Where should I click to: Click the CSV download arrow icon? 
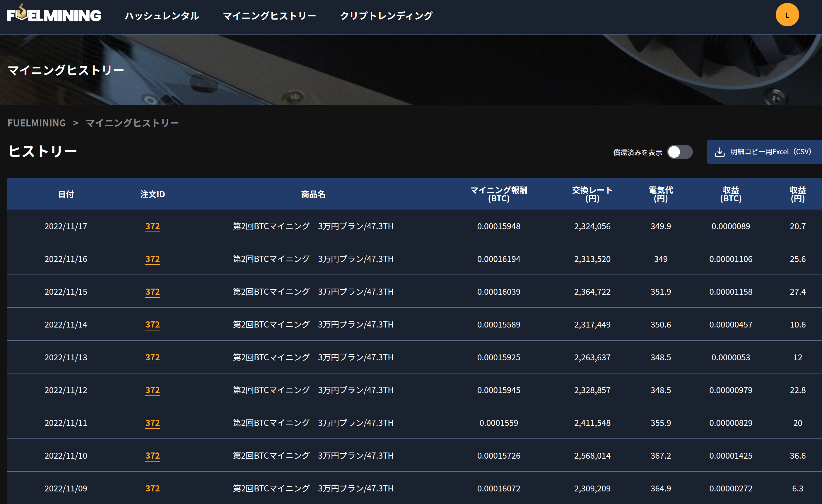tap(719, 152)
